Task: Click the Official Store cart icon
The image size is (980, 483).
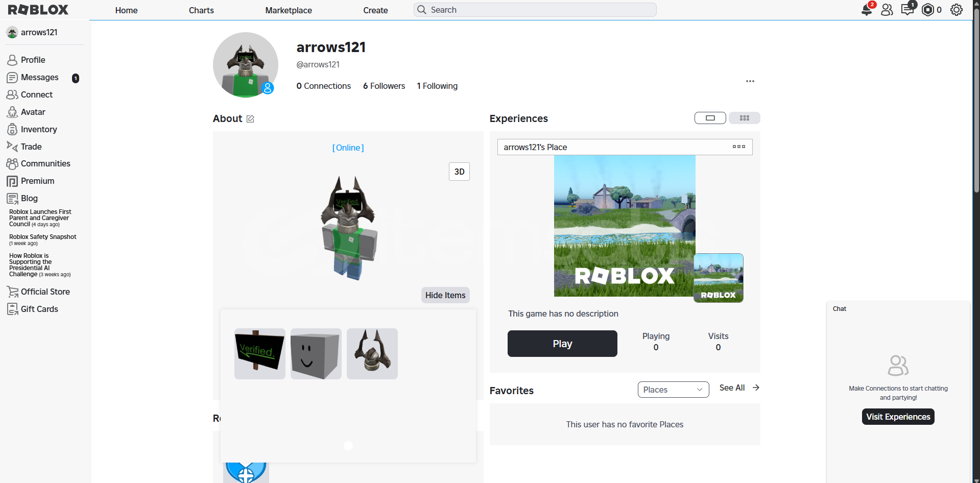Action: (x=12, y=292)
